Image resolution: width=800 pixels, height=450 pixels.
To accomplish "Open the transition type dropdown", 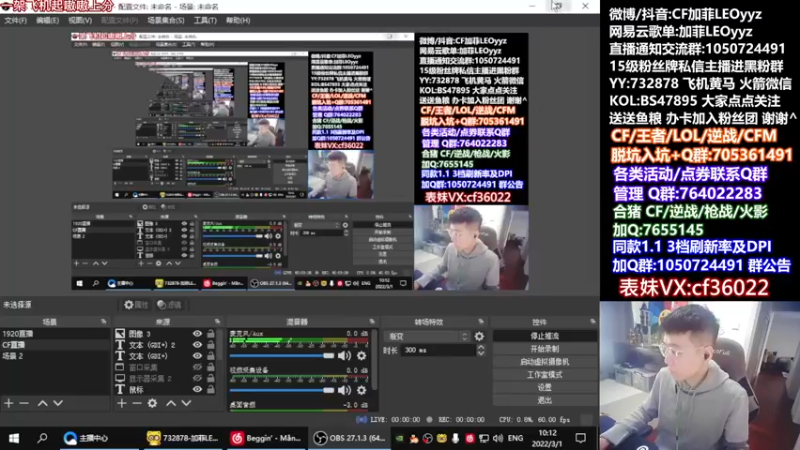I will [428, 336].
